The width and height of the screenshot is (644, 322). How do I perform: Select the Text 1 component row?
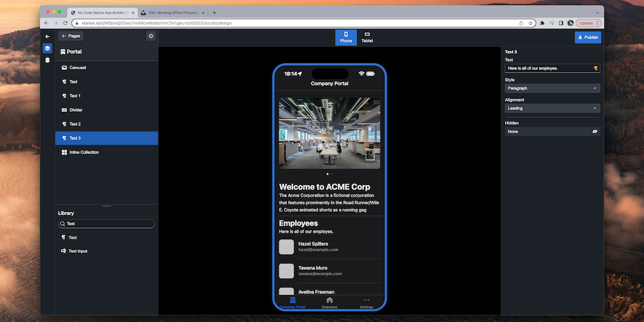click(x=106, y=96)
